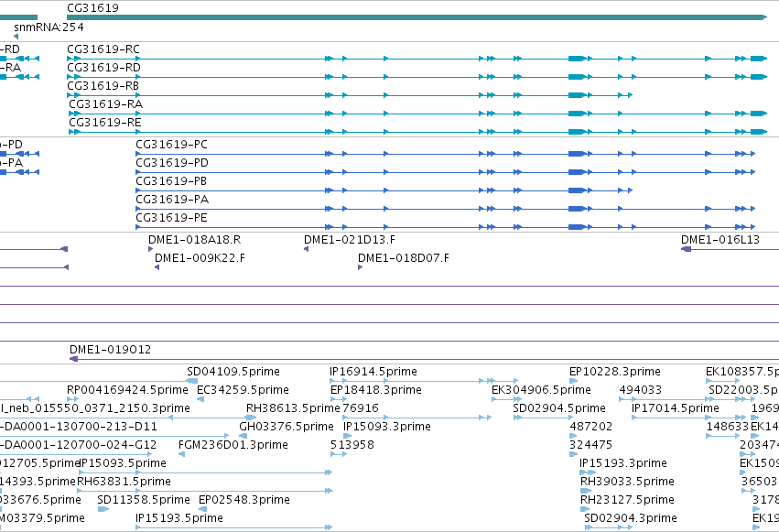Select the feature labeled 513958
Screen dimensions: 779x532
tap(352, 445)
